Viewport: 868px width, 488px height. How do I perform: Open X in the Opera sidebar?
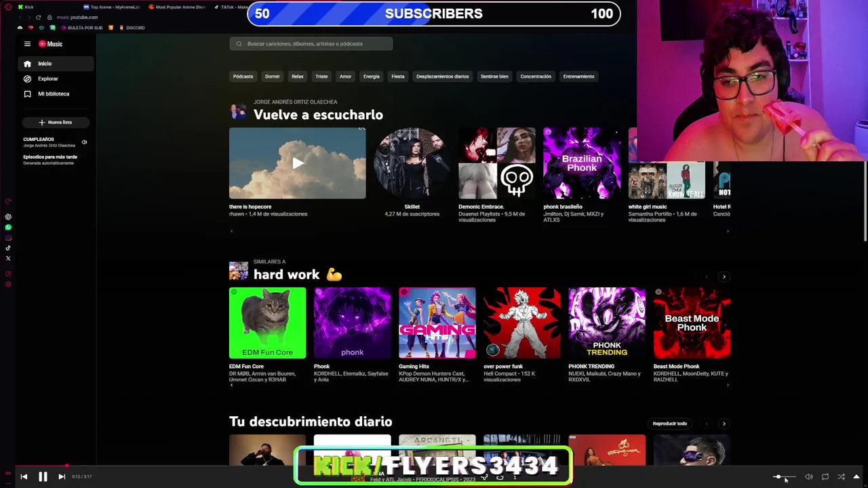pos(8,258)
